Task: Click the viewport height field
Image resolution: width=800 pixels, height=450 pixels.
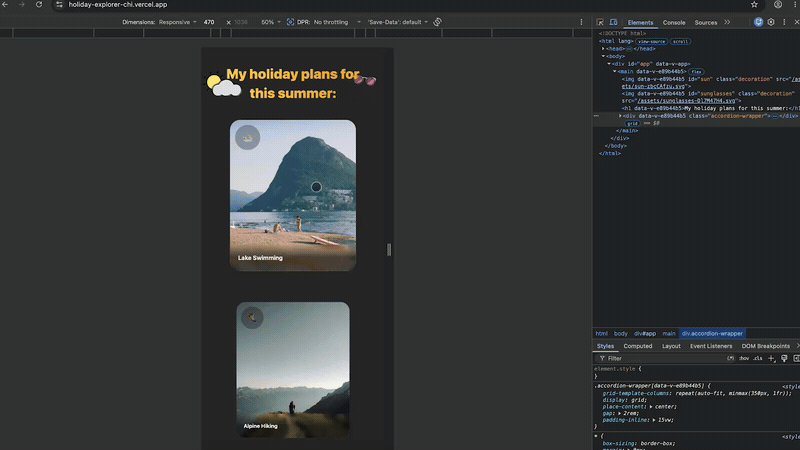Action: click(241, 22)
